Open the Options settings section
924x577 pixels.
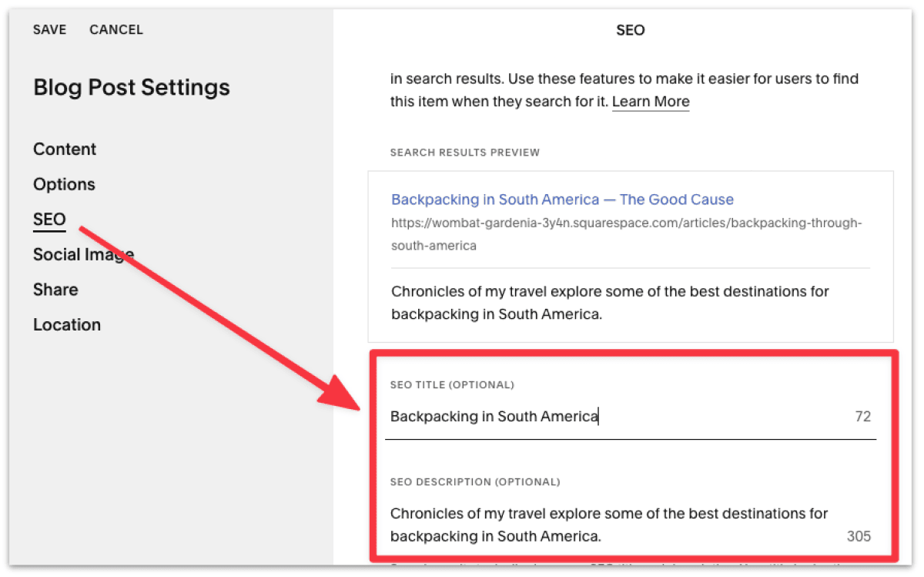[64, 184]
